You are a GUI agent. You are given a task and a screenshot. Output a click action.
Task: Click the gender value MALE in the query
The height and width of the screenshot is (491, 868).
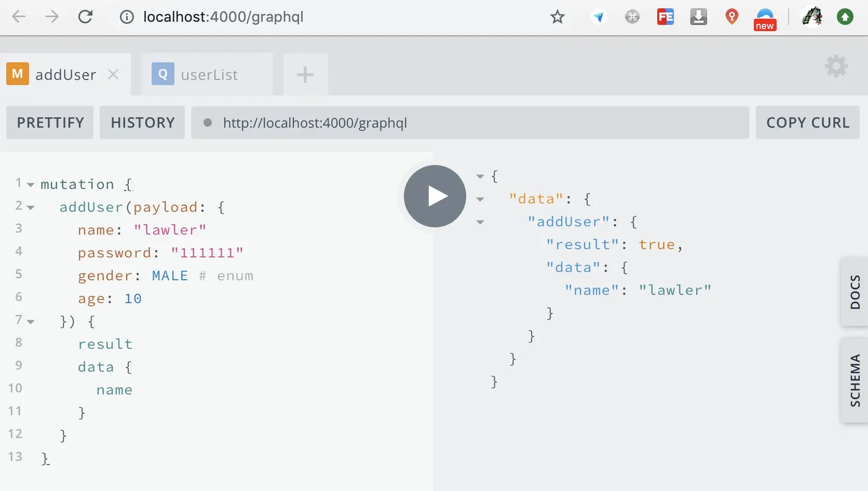point(170,276)
